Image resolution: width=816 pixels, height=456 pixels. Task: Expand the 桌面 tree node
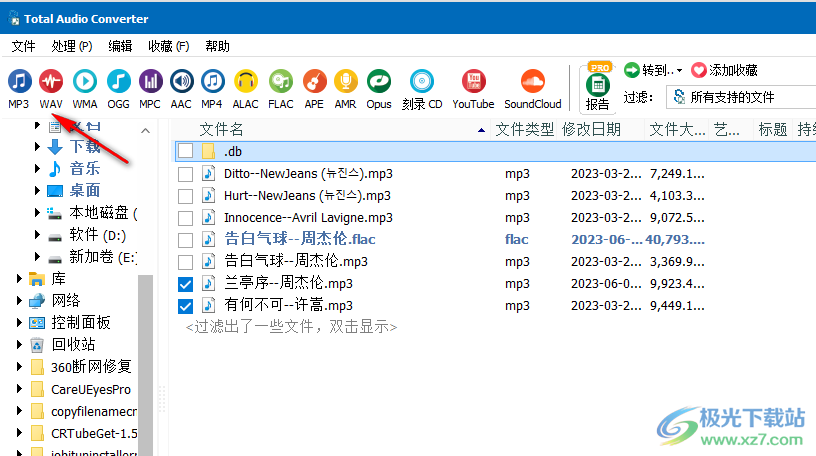click(37, 191)
